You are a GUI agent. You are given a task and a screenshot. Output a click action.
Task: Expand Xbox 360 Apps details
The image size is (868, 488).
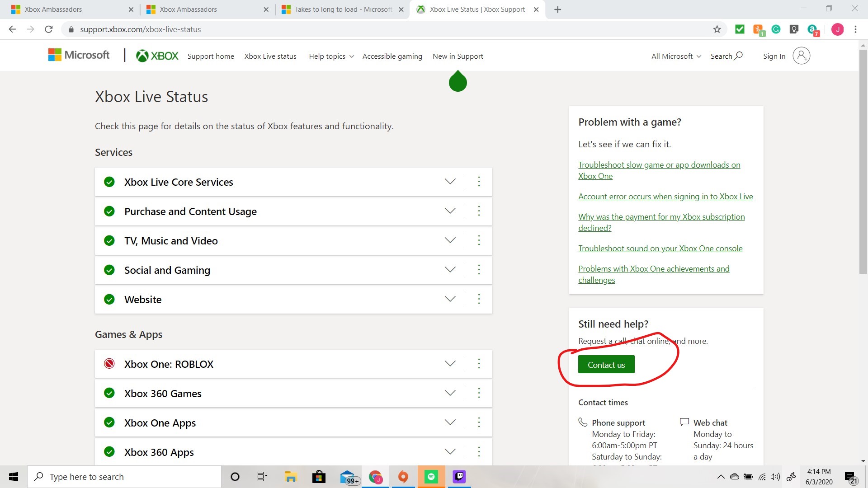pyautogui.click(x=450, y=452)
